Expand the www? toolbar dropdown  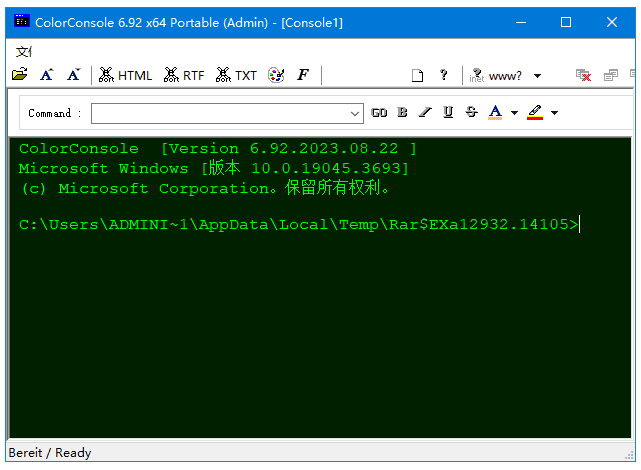pyautogui.click(x=537, y=76)
